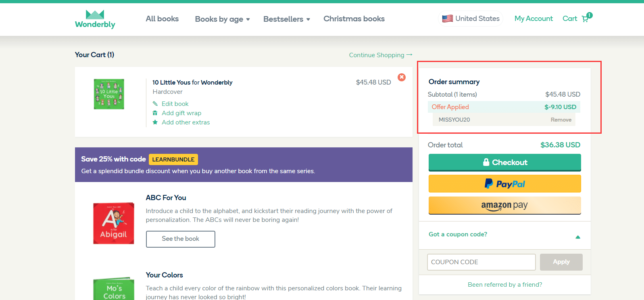Click the Apply coupon button
This screenshot has width=644, height=300.
(x=561, y=262)
